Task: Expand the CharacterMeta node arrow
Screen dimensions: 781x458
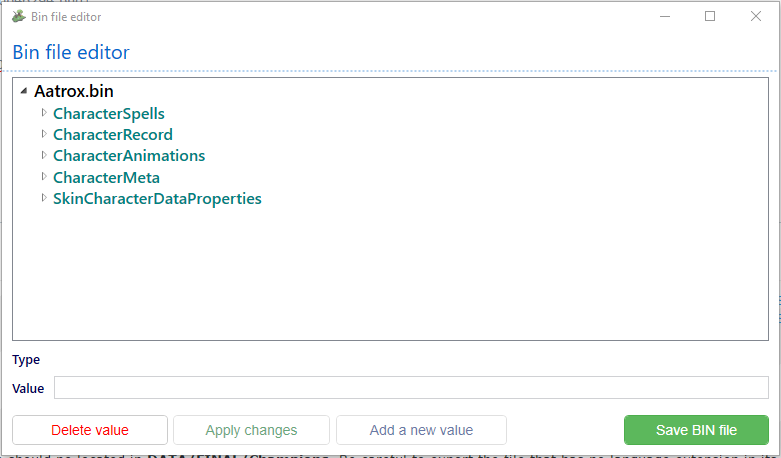Action: (x=44, y=177)
